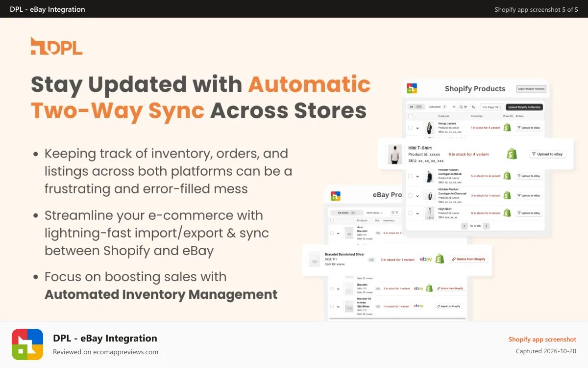Click the Hibi T-Shirt product thumbnail
Viewport: 588px width, 368px height.
tap(394, 154)
